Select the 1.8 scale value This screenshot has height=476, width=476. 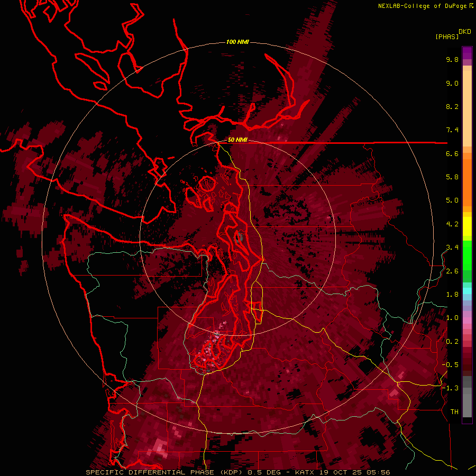452,295
